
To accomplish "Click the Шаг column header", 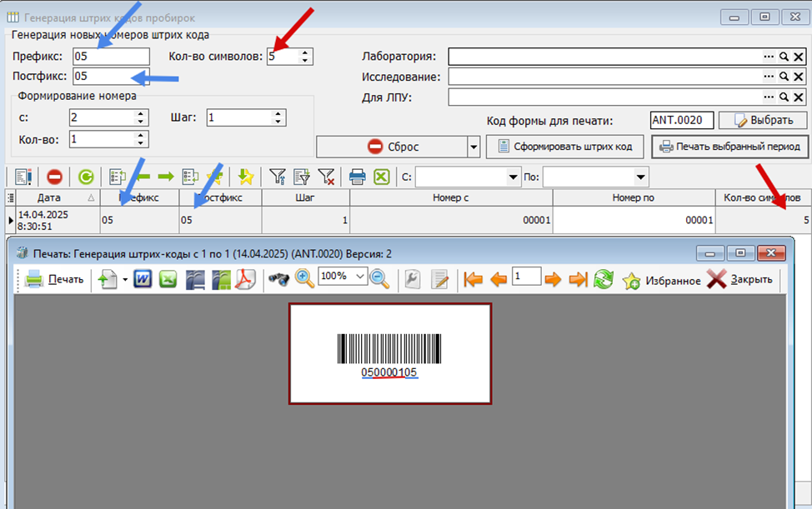I will [x=305, y=197].
